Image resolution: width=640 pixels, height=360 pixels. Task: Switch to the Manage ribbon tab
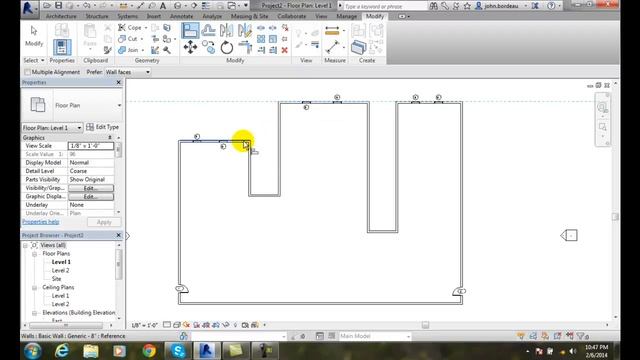point(347,16)
